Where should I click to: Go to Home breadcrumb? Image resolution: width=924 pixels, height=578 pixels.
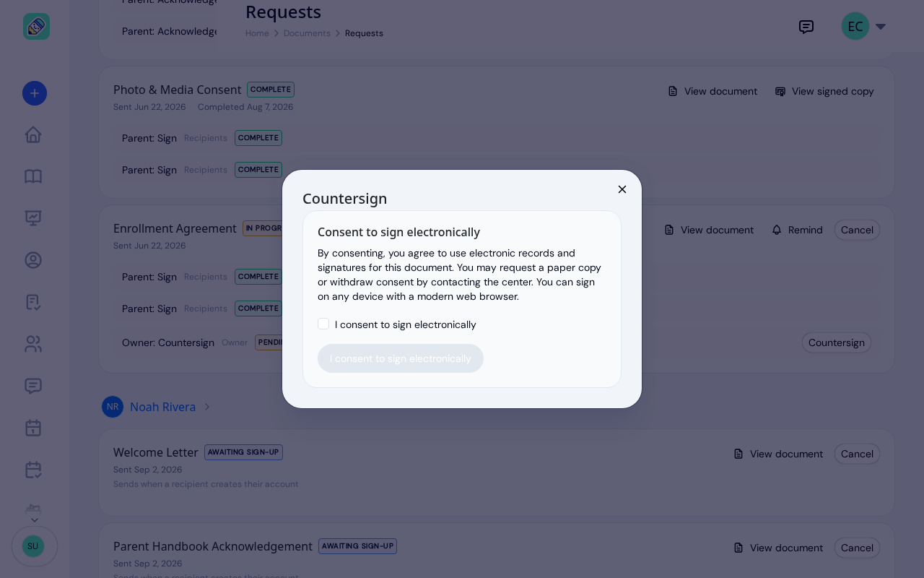tap(257, 33)
